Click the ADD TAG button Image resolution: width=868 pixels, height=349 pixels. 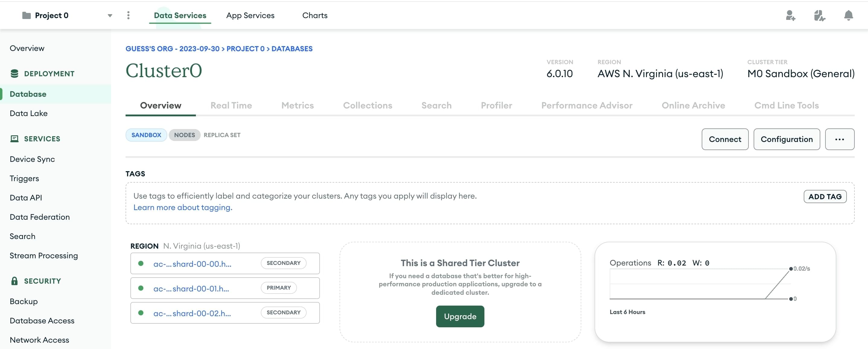coord(825,197)
